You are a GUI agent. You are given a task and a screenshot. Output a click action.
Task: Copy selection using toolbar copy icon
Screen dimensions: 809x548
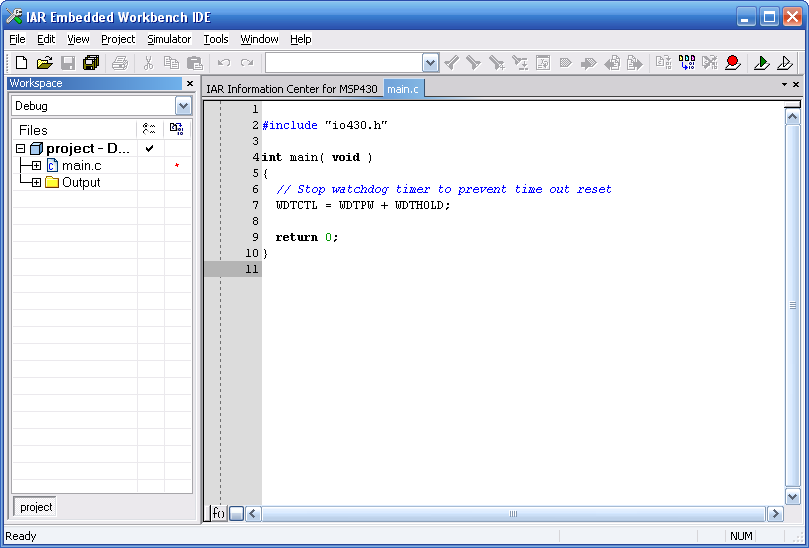pyautogui.click(x=171, y=63)
